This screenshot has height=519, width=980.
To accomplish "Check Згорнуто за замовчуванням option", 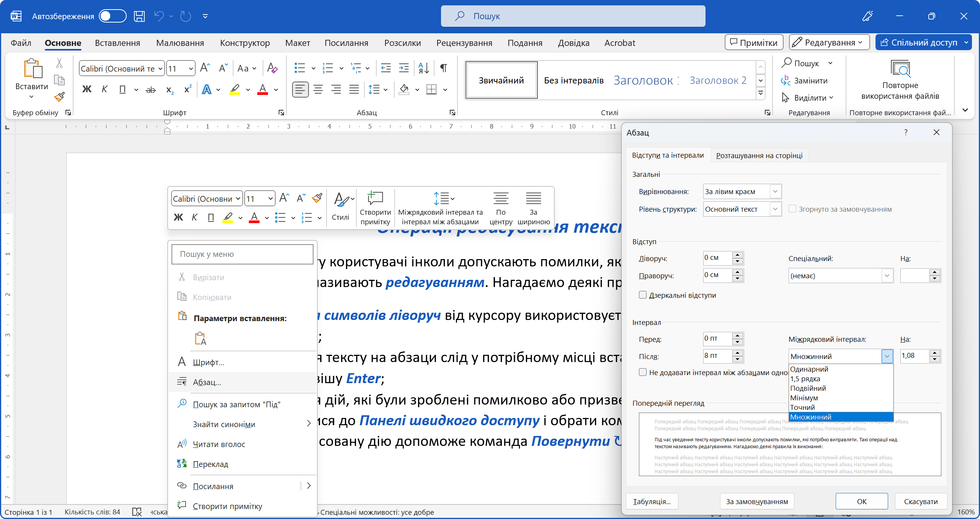I will [x=792, y=209].
